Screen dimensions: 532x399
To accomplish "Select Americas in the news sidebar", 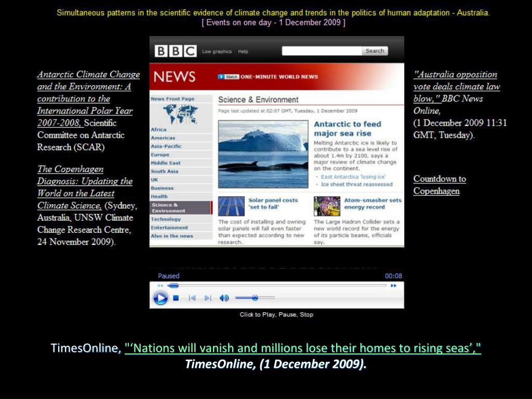I will tap(163, 138).
